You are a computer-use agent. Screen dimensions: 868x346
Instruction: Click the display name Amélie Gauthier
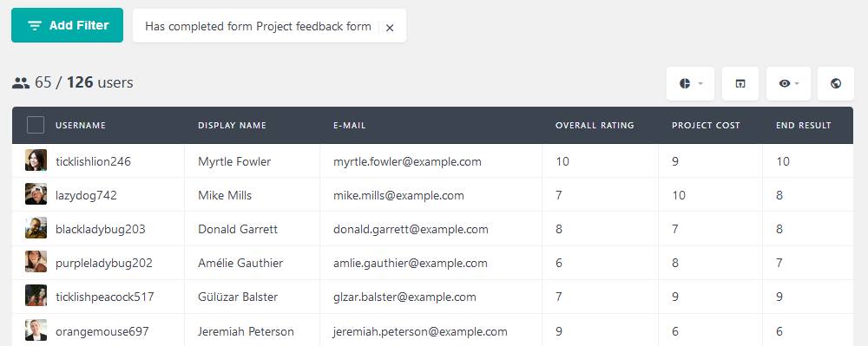(240, 263)
